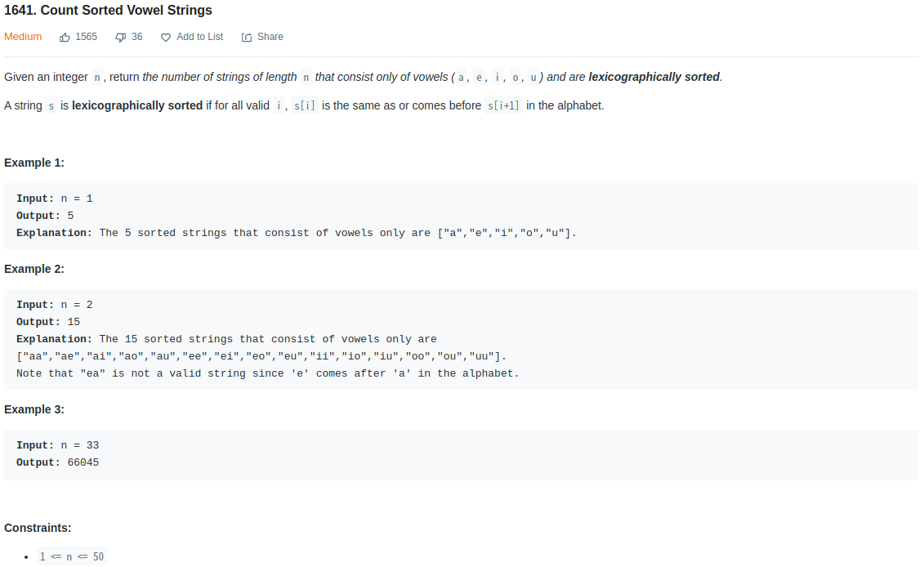This screenshot has width=924, height=567.
Task: Click the Example 3 output 66045
Action: click(x=83, y=462)
